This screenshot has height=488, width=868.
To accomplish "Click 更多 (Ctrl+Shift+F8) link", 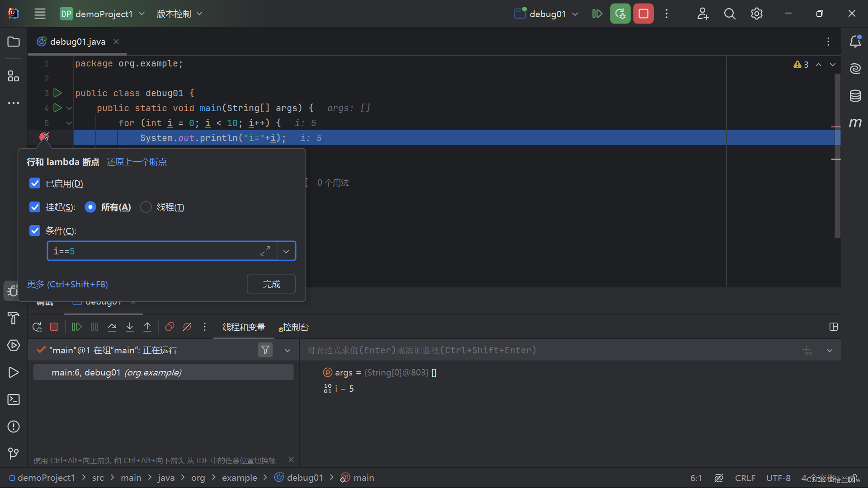I will point(67,284).
